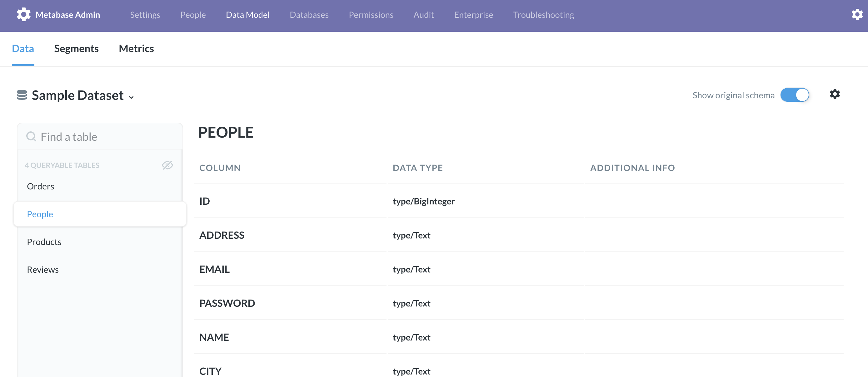Switch to the Segments tab
The height and width of the screenshot is (377, 868).
tap(76, 49)
